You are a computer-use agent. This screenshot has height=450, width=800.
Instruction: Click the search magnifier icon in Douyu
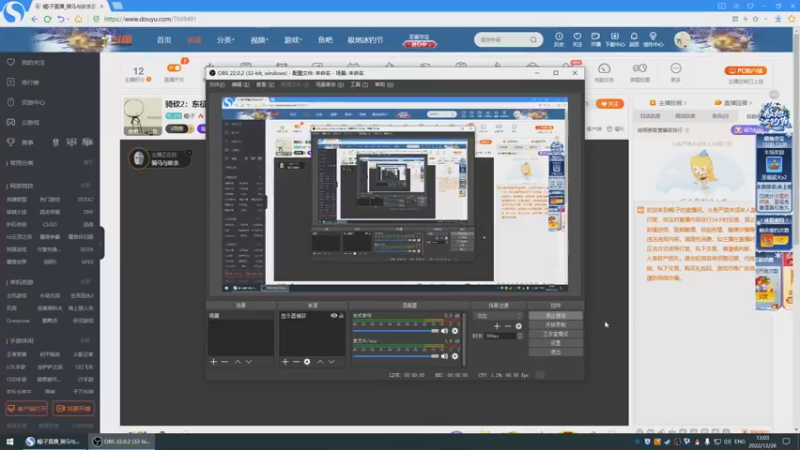click(533, 40)
